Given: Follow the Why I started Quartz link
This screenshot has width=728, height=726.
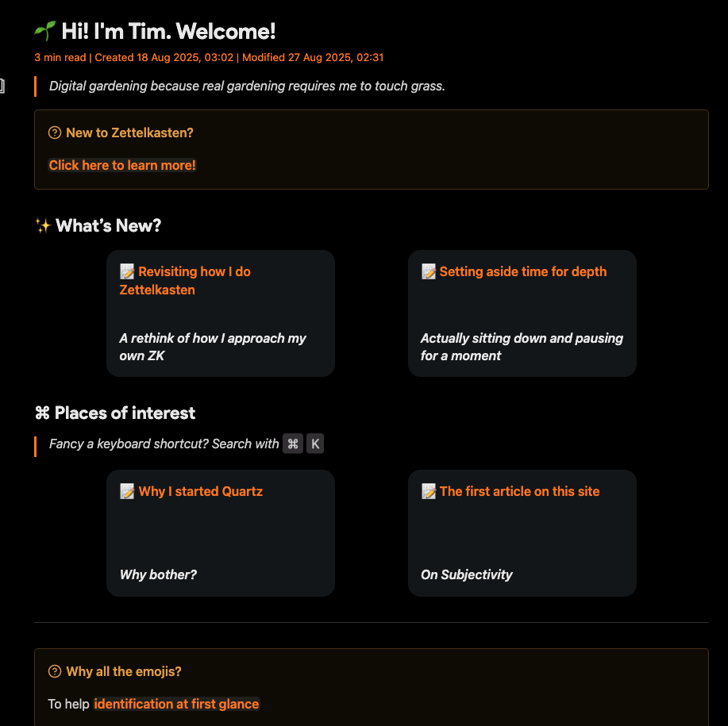Looking at the screenshot, I should coord(200,491).
